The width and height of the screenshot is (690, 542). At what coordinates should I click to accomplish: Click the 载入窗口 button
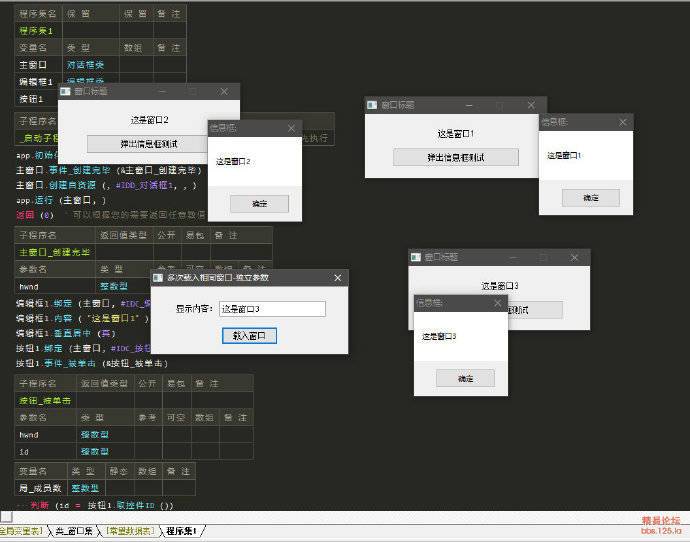[249, 336]
